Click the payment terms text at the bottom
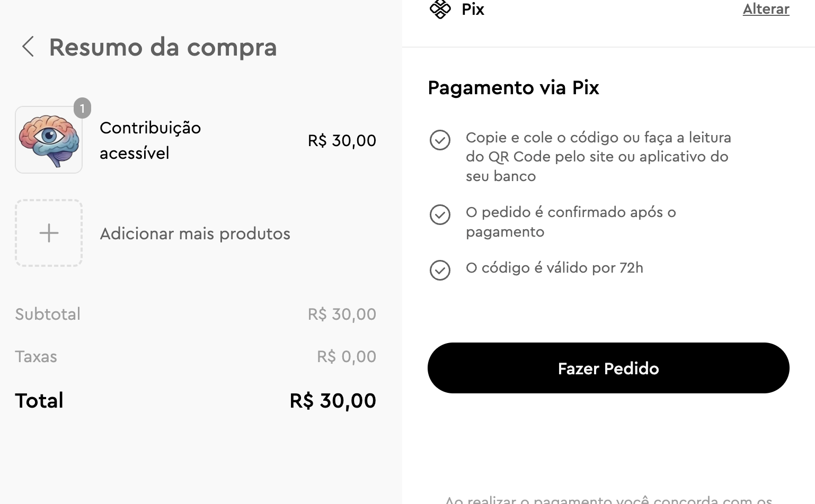The image size is (815, 504). click(x=608, y=499)
